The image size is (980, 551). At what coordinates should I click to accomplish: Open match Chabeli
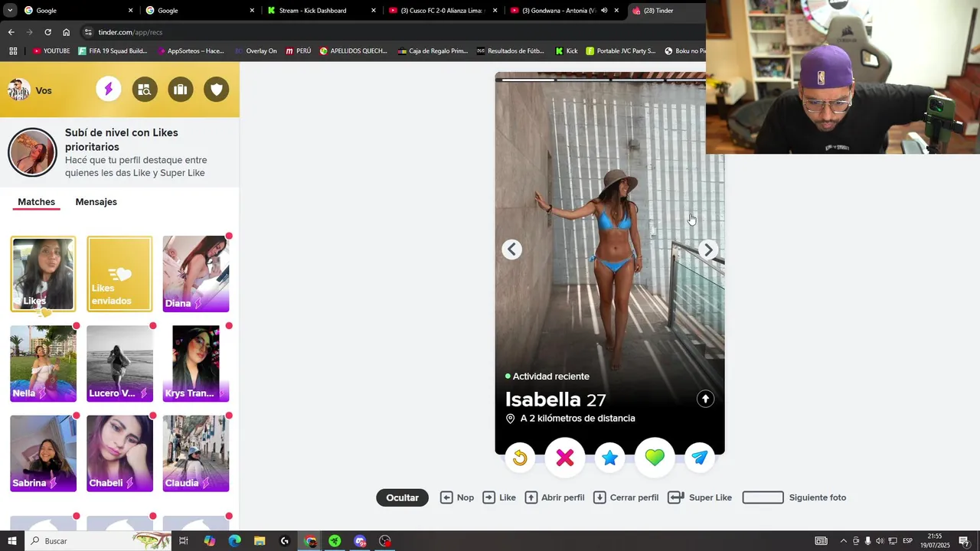tap(119, 453)
